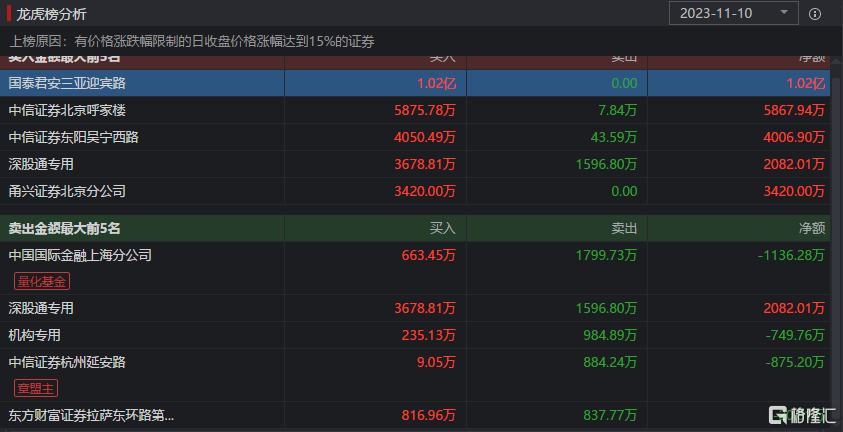Click the vertical scrollbar on the right edge

click(836, 242)
